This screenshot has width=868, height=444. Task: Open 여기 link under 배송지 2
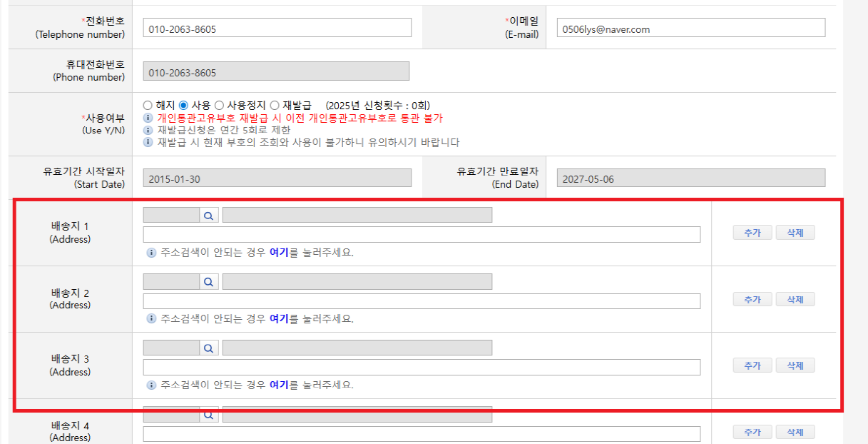[x=279, y=319]
